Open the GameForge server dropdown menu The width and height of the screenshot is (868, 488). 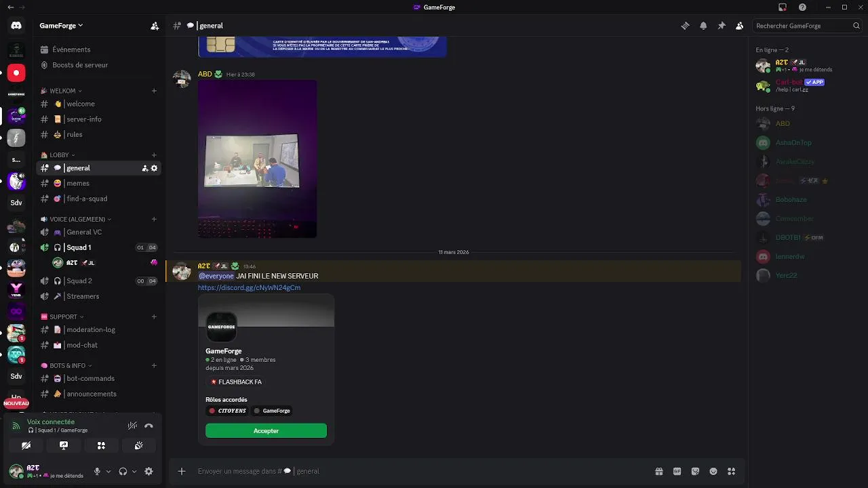click(61, 26)
